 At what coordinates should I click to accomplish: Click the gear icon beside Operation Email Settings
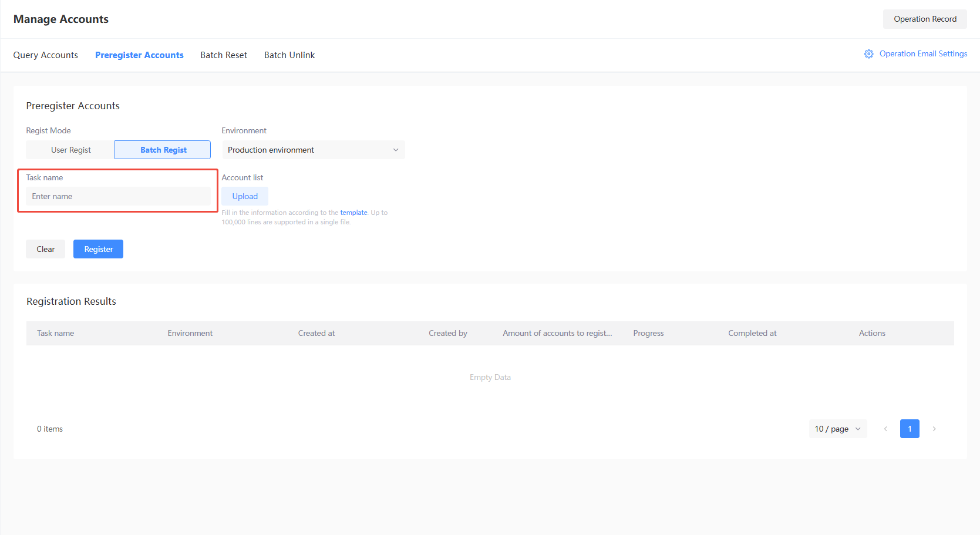[868, 54]
